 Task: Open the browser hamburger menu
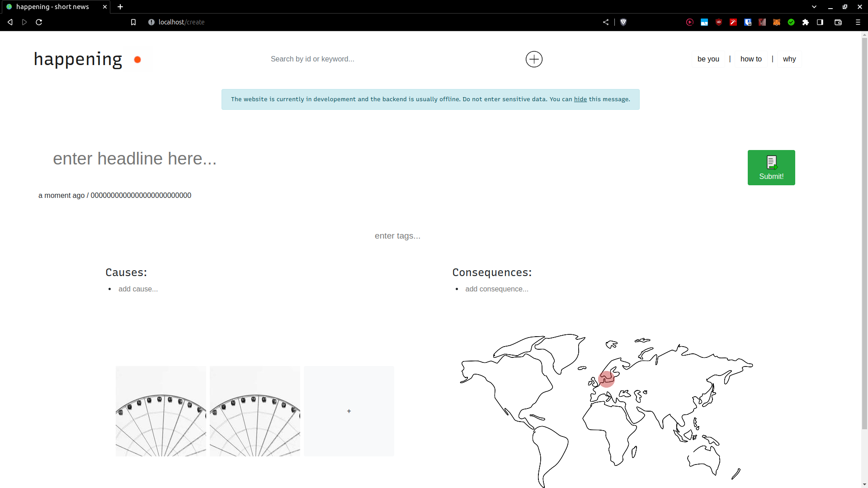[858, 22]
